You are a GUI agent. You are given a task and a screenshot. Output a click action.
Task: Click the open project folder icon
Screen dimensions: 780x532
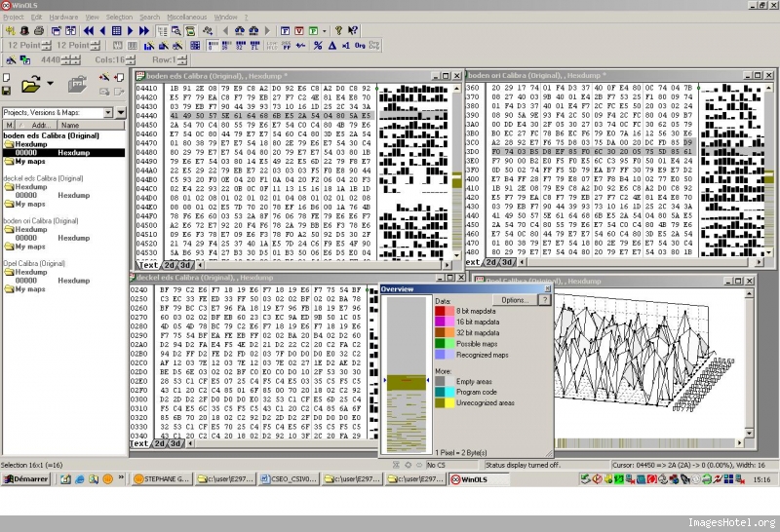30,85
